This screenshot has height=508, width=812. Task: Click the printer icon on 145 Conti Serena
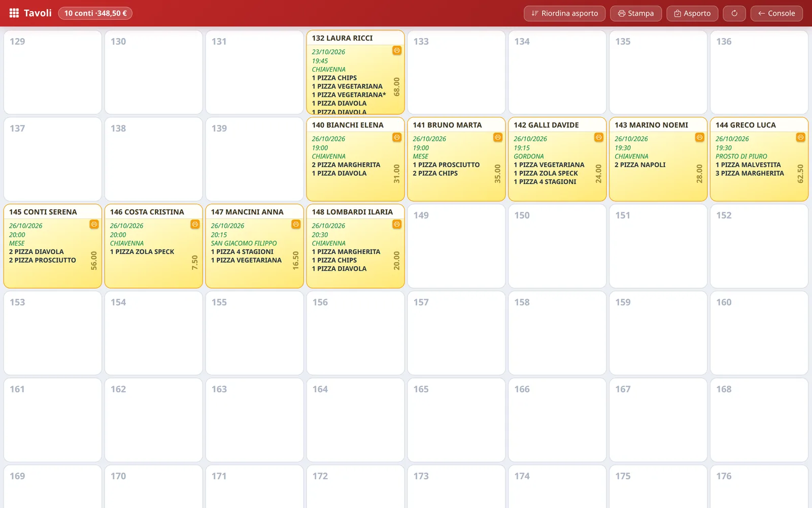coord(94,224)
